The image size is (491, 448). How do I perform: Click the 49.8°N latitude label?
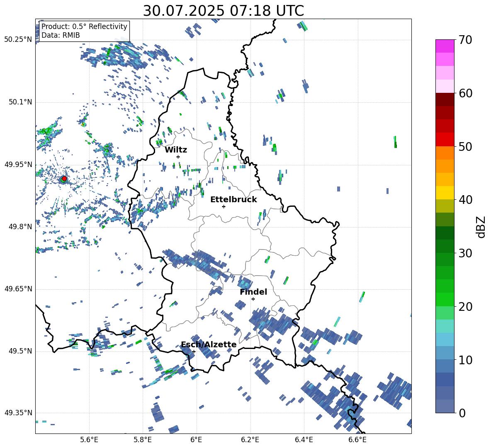coord(21,227)
